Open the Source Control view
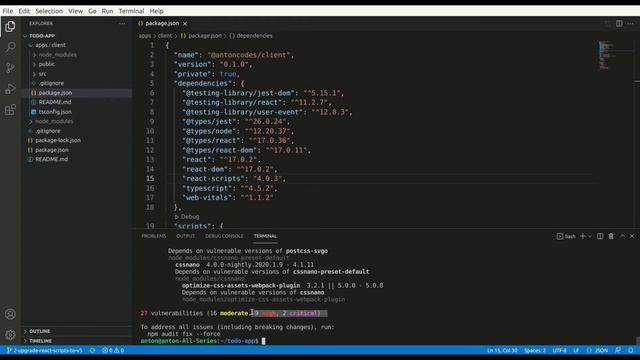The image size is (640, 360). (x=10, y=68)
